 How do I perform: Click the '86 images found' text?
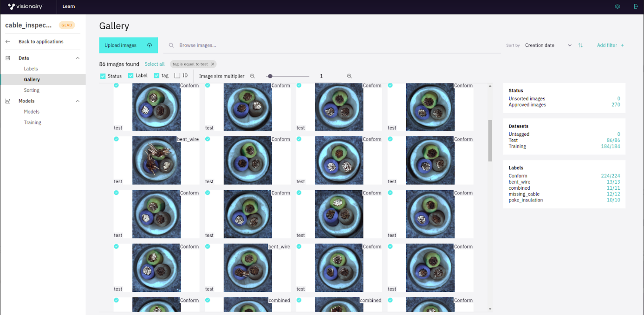119,64
